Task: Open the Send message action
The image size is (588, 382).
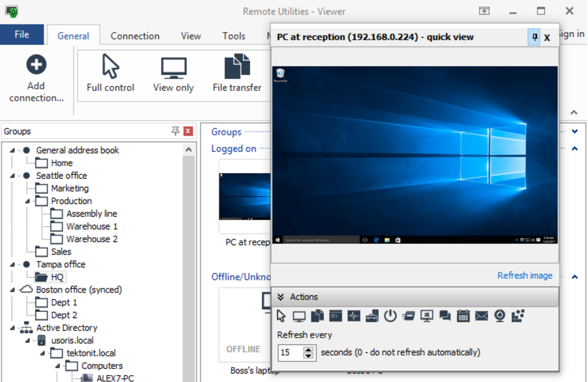Action: click(481, 315)
